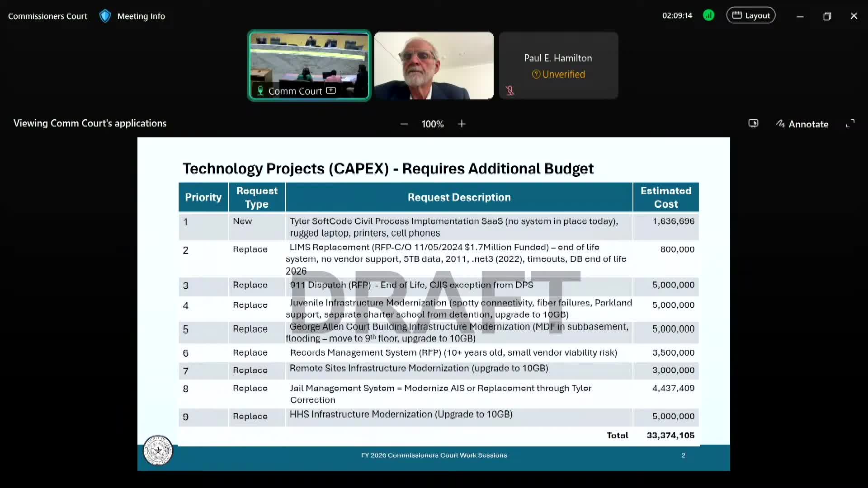The width and height of the screenshot is (868, 488).
Task: Click the screen share monitor icon
Action: [x=753, y=123]
